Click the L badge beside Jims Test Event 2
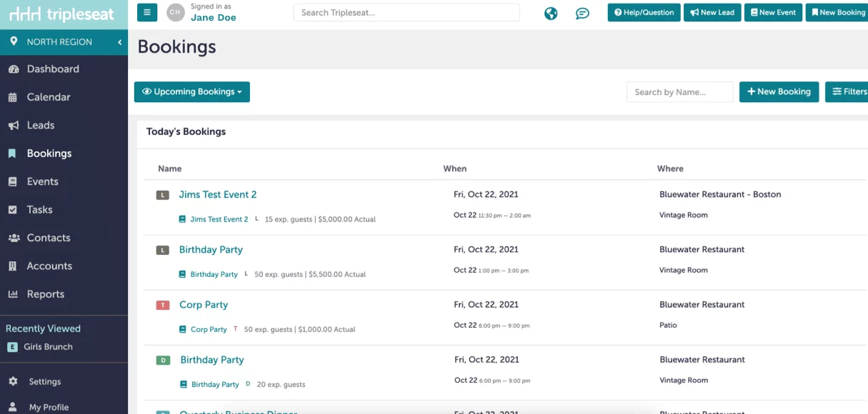 coord(163,195)
